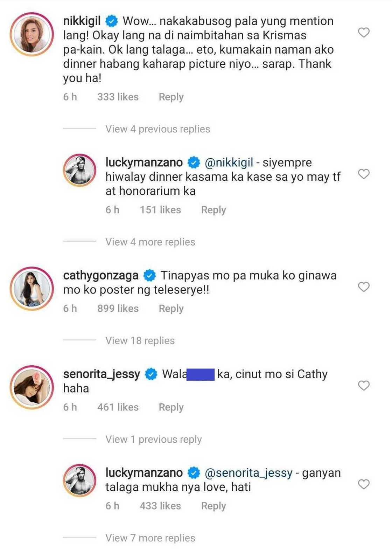The height and width of the screenshot is (553, 392).
Task: Tap the heart on cathygonzaga's comment
Action: click(364, 287)
